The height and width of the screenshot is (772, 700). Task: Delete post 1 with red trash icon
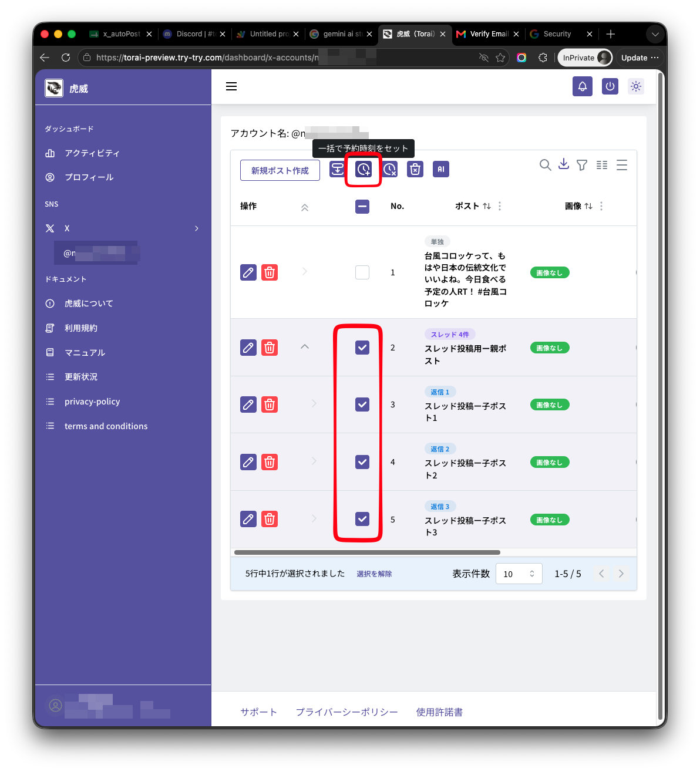[270, 272]
